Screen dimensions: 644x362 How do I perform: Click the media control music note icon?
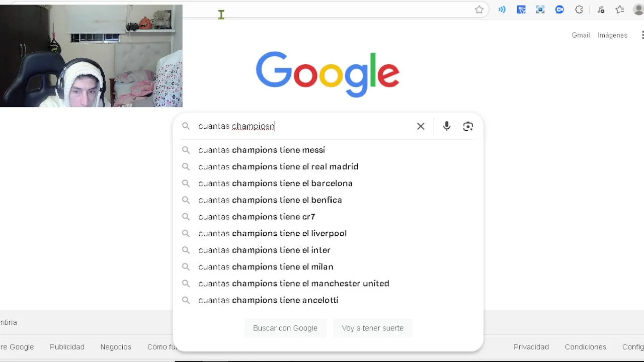601,10
